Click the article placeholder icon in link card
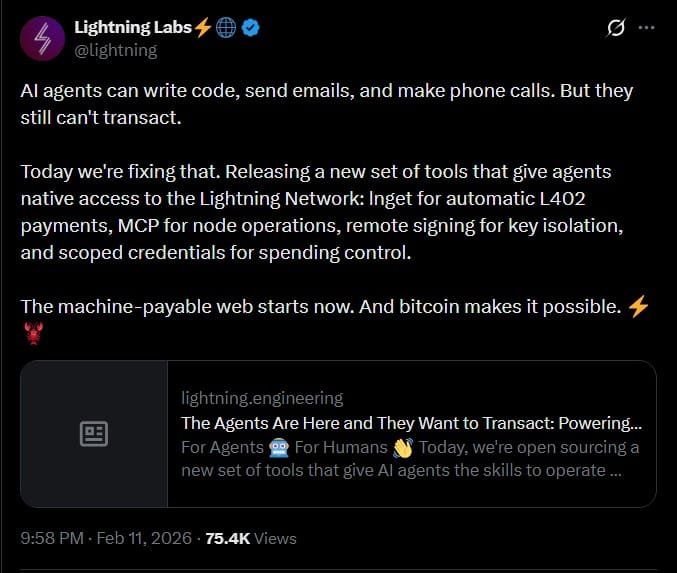The width and height of the screenshot is (677, 573). [x=94, y=434]
